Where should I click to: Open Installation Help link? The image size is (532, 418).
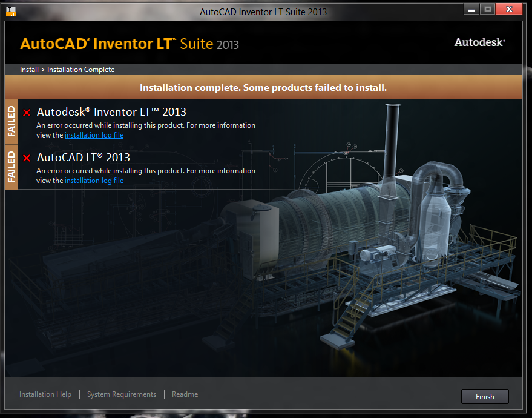tap(45, 394)
